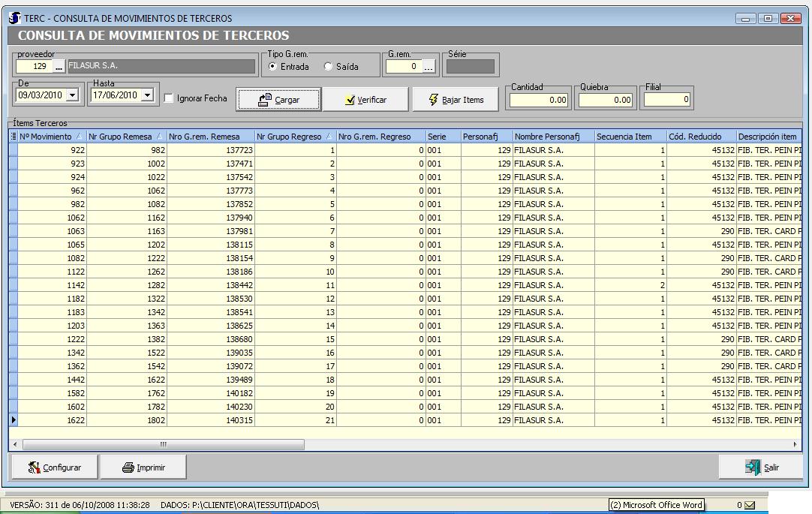Screen dimensions: 812x514
Task: Click the Cantidad input field
Action: 539,99
